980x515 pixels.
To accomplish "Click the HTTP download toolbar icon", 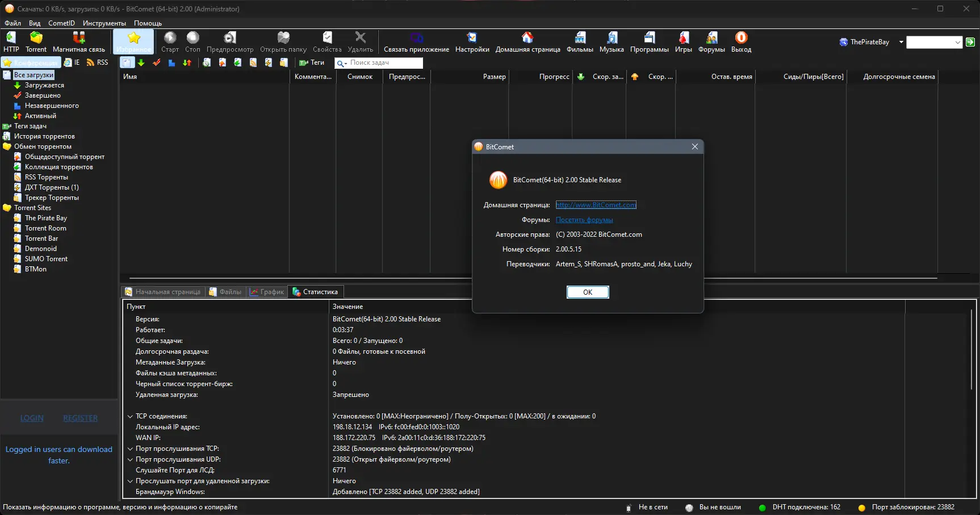I will point(11,42).
